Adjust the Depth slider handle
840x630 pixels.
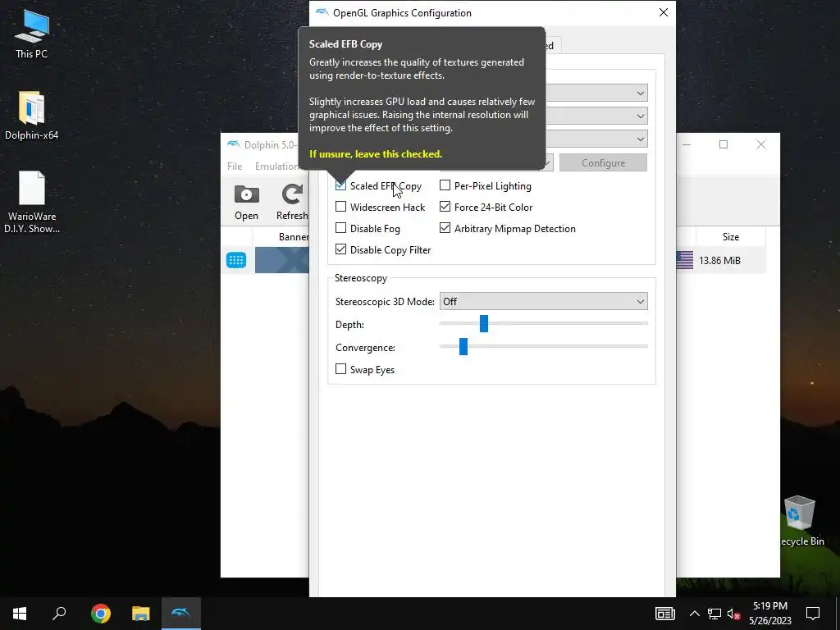pos(484,323)
